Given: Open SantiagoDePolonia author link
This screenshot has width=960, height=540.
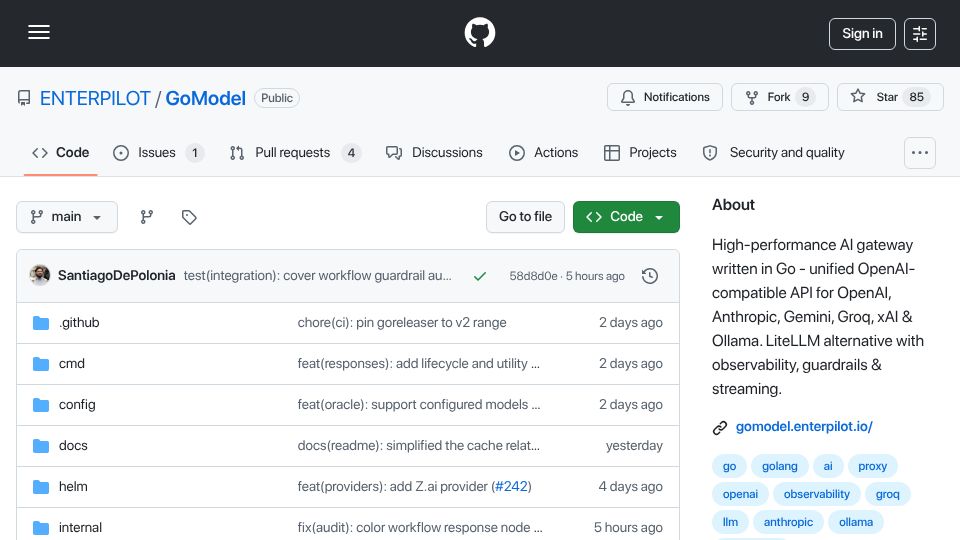Looking at the screenshot, I should pyautogui.click(x=116, y=276).
